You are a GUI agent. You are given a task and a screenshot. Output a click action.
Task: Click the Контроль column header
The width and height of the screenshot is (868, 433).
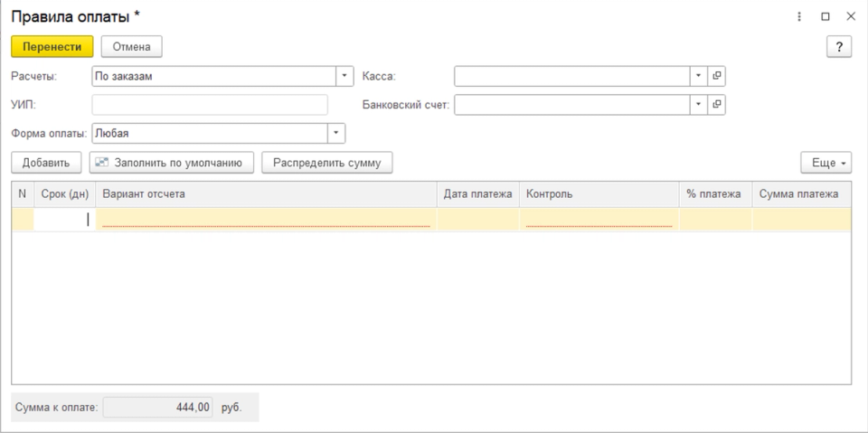tap(599, 193)
